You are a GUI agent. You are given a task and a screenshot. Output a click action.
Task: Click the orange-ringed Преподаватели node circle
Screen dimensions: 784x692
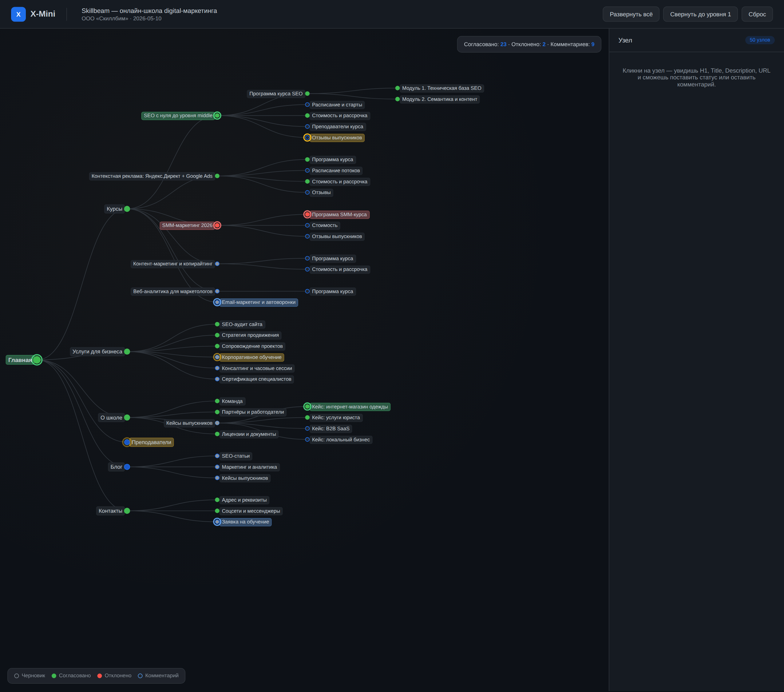[x=127, y=442]
